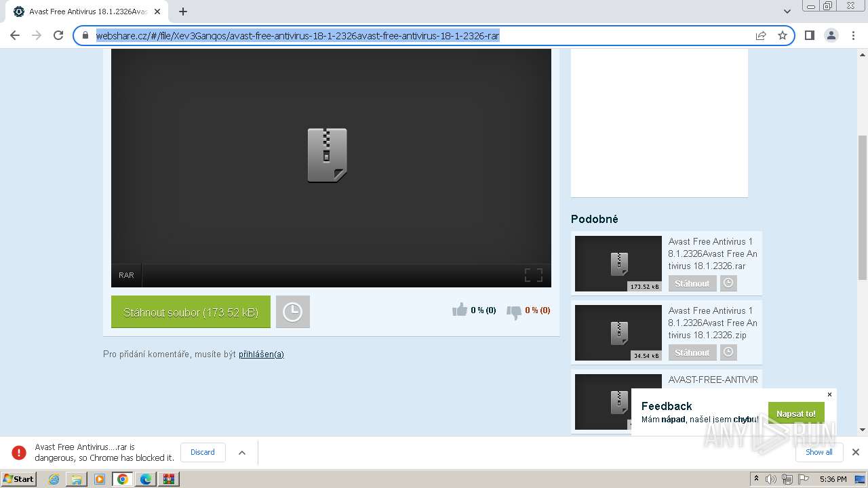This screenshot has width=868, height=488.
Task: Open the 173.52 kB rar similar-file thumbnail
Action: tap(618, 264)
